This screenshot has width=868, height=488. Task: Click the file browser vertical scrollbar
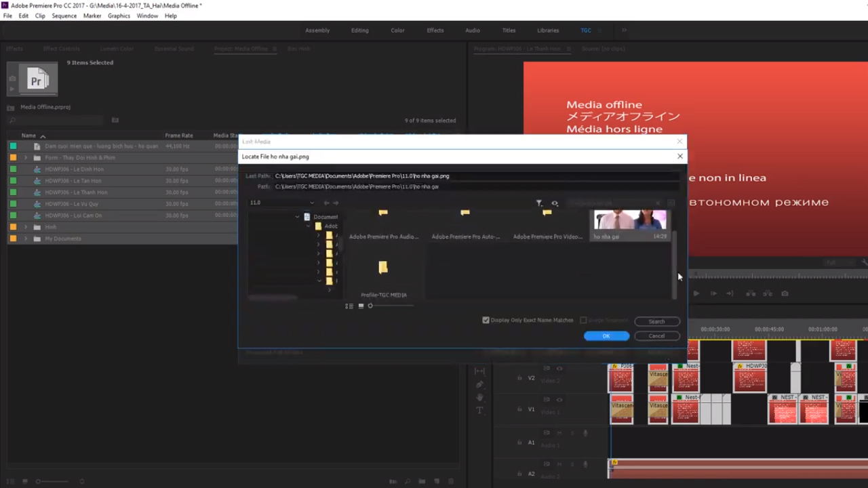(x=674, y=264)
